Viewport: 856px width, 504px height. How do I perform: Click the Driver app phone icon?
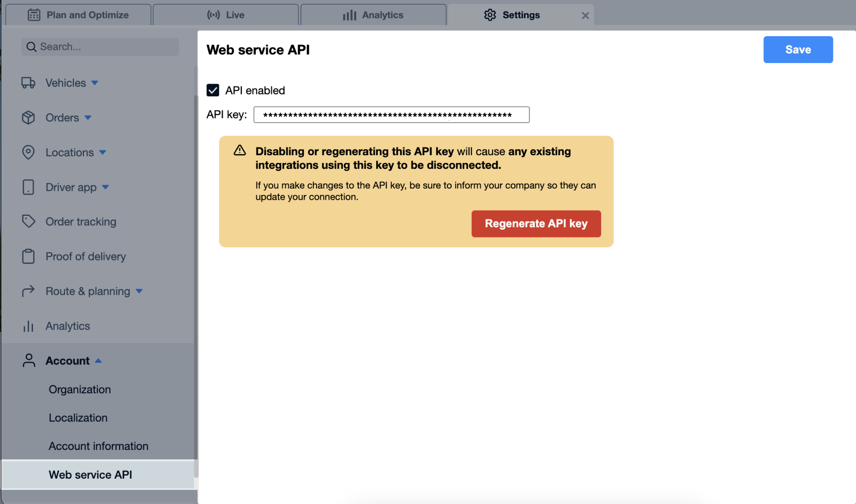pos(29,187)
